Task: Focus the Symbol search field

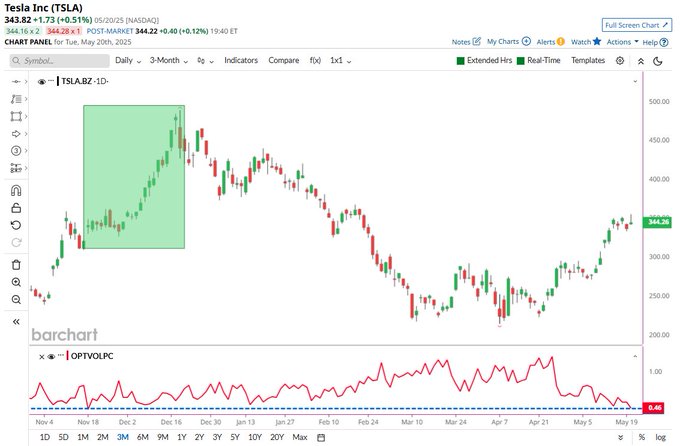Action: [x=59, y=61]
